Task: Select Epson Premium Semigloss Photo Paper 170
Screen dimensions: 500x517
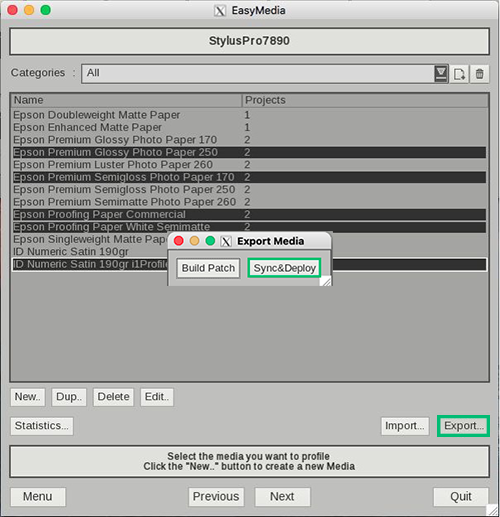Action: [249, 177]
